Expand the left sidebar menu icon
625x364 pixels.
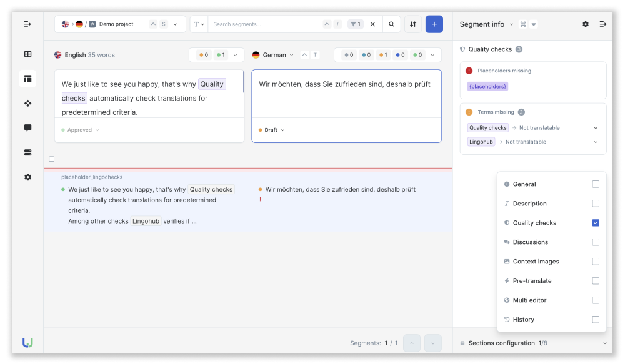pyautogui.click(x=27, y=24)
